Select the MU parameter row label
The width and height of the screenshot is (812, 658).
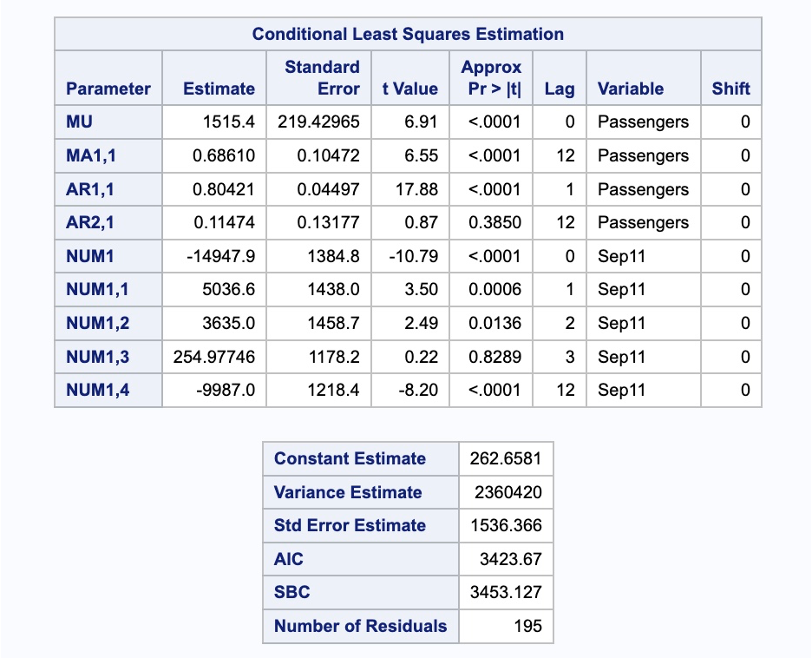click(x=80, y=122)
